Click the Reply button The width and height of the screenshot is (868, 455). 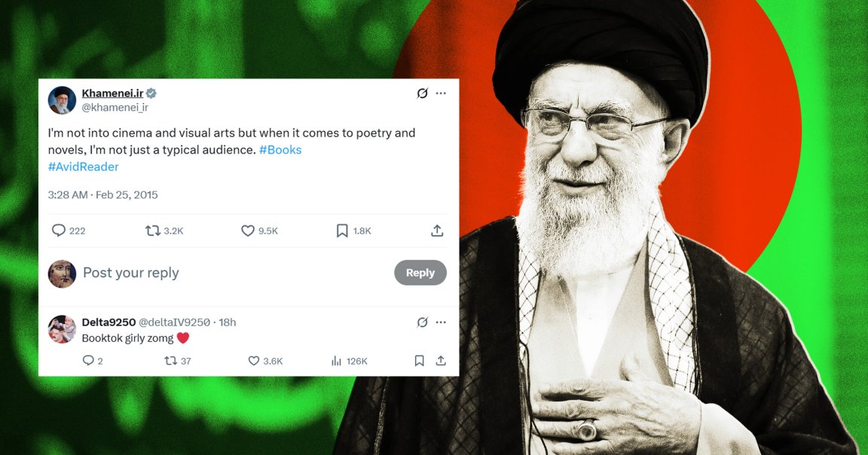point(420,273)
